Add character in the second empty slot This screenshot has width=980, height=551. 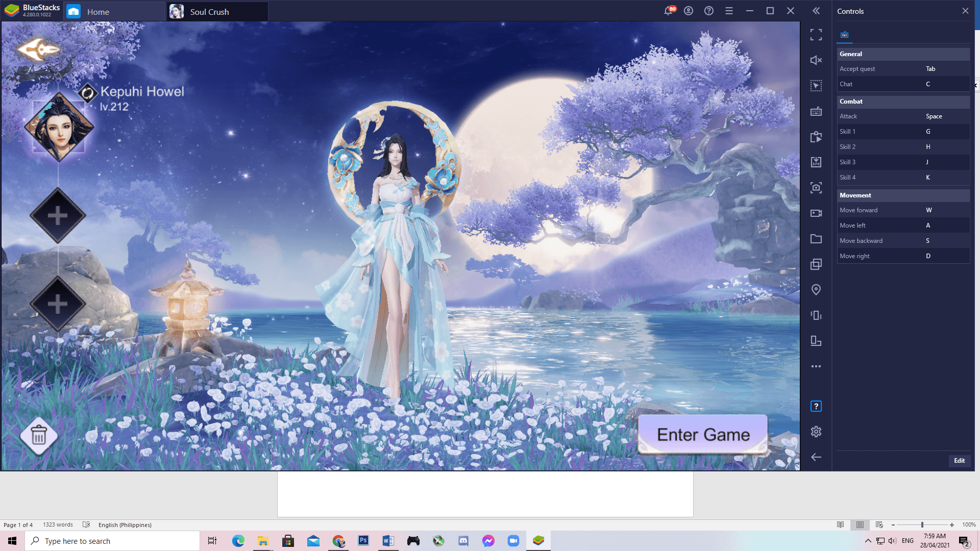(58, 304)
